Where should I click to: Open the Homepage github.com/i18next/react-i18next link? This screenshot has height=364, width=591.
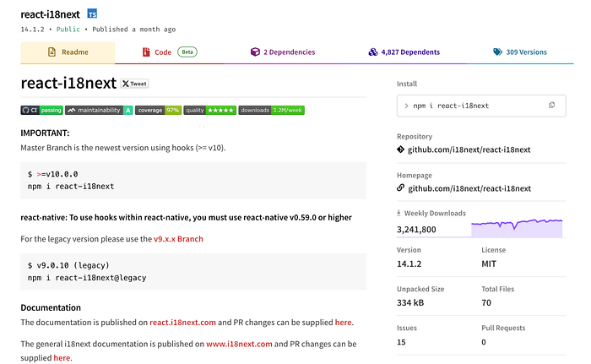(x=469, y=188)
